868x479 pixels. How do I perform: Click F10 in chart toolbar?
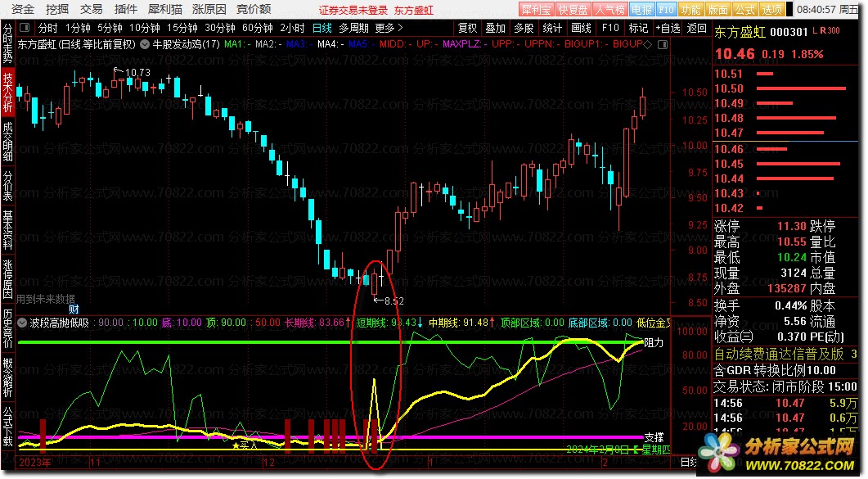610,28
